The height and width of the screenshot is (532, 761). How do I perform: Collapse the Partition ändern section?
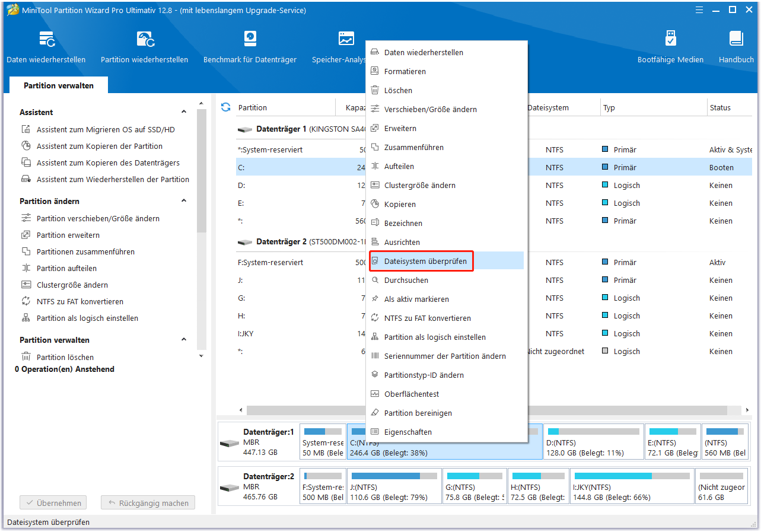coord(184,201)
